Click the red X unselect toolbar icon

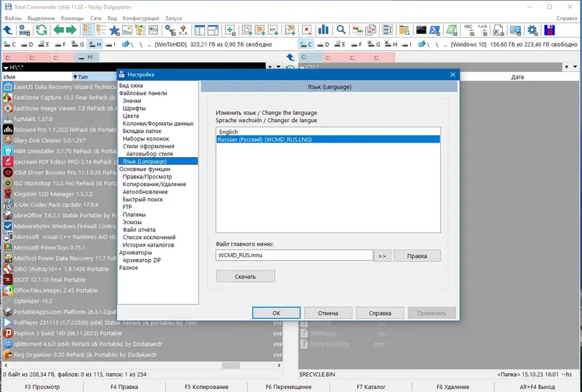(306, 30)
